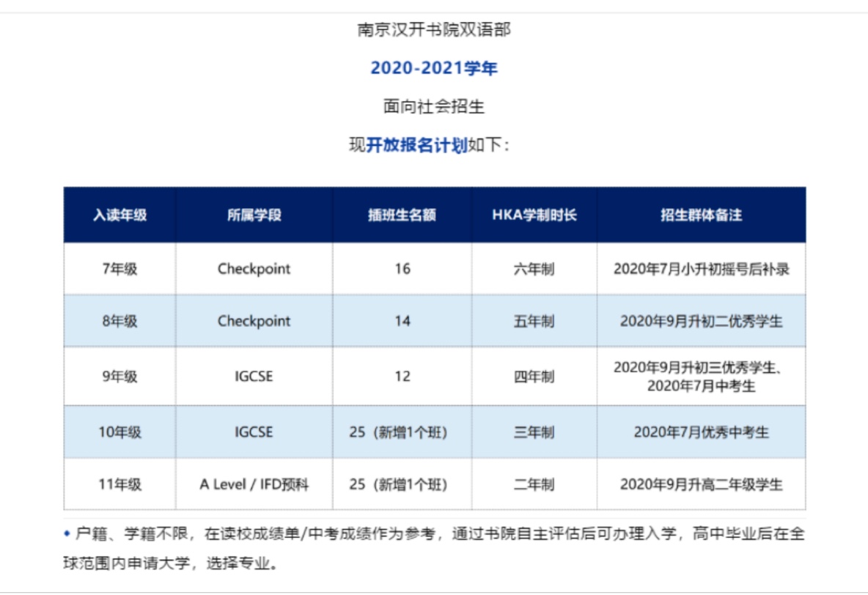
Task: Select the 9年级 cell
Action: pyautogui.click(x=119, y=377)
